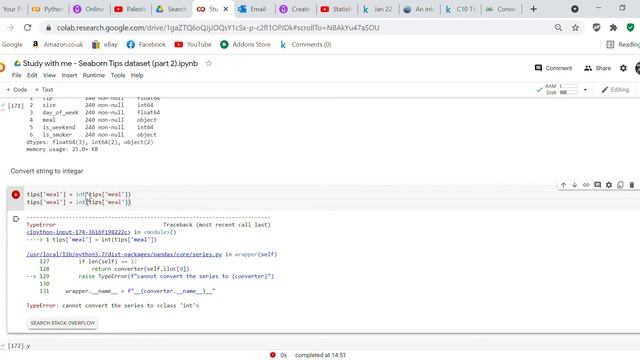Viewport: 640px width, 360px height.
Task: Open the Addons Store bookmark
Action: pyautogui.click(x=246, y=44)
